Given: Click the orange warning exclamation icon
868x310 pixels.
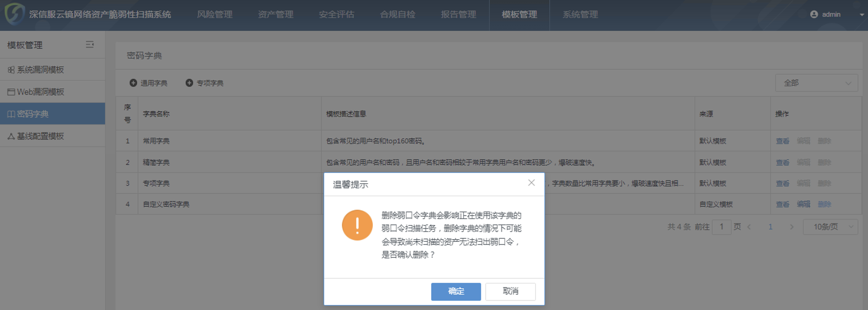Looking at the screenshot, I should [357, 225].
